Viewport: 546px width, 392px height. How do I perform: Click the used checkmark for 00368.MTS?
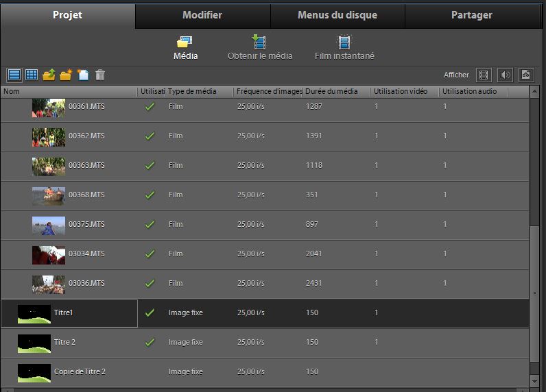150,195
